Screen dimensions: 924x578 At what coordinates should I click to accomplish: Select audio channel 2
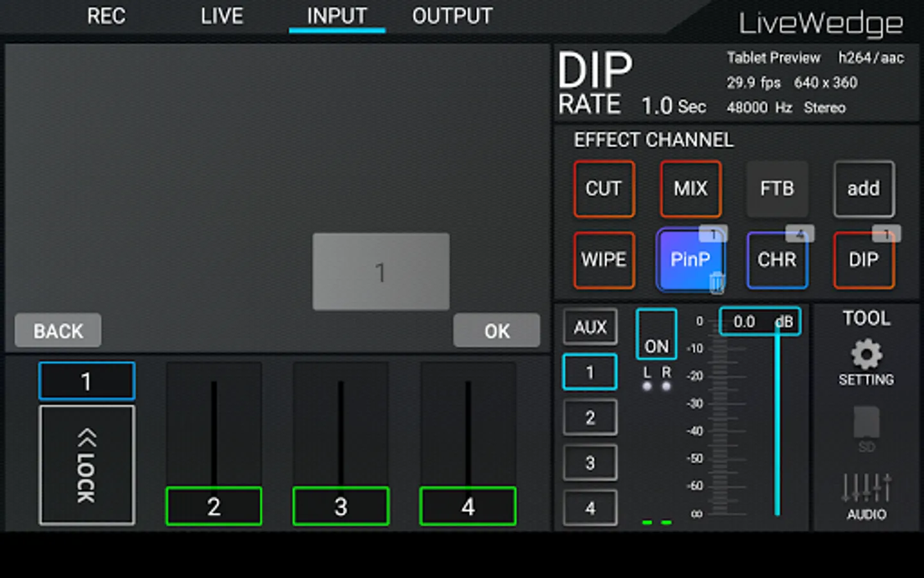[x=590, y=417]
